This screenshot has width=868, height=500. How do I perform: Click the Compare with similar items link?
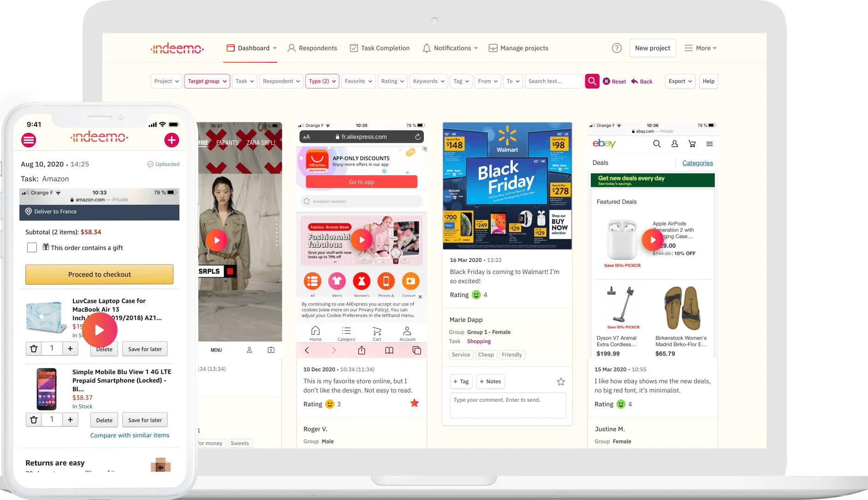coord(130,435)
